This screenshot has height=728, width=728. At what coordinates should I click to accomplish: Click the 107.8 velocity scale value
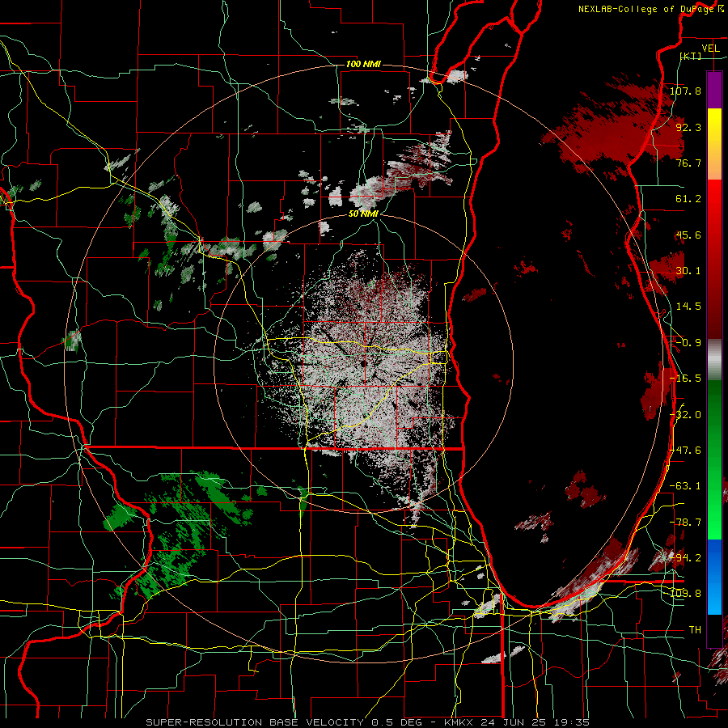[x=685, y=91]
